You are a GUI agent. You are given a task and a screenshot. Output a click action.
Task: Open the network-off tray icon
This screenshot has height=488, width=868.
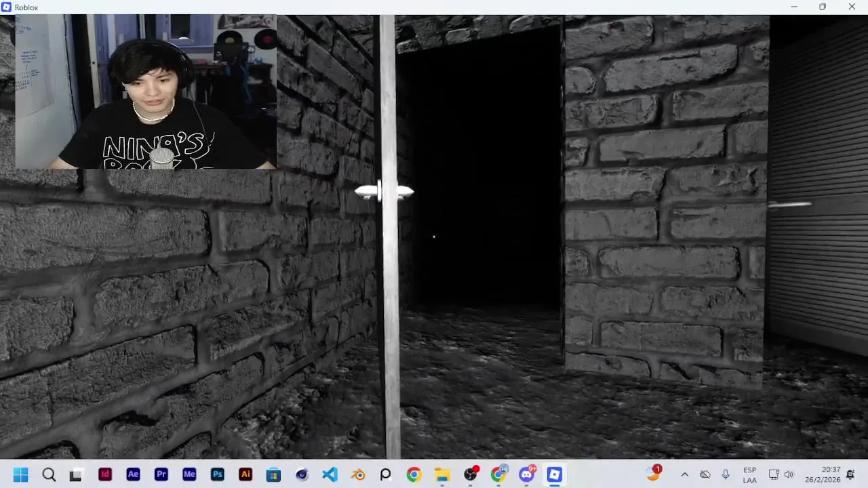705,474
